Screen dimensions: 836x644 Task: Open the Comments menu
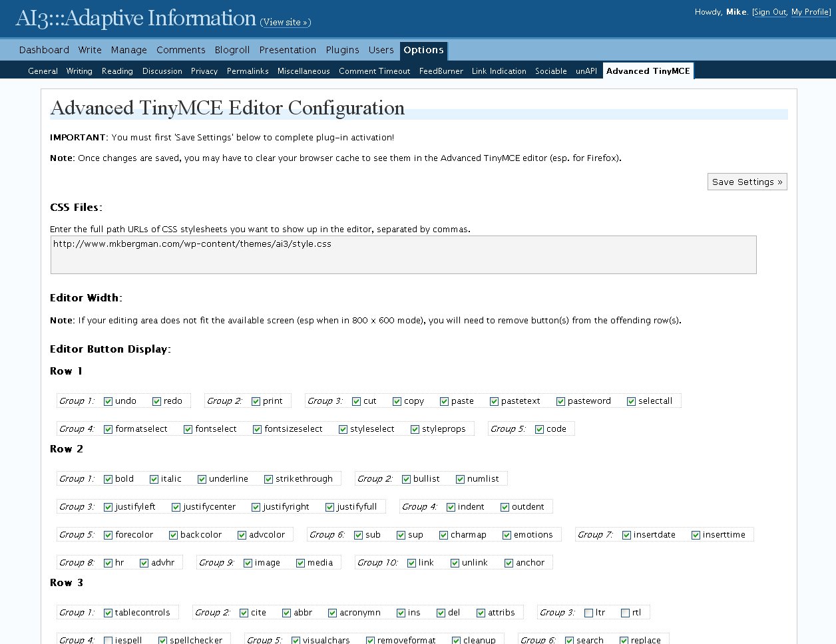[x=181, y=50]
